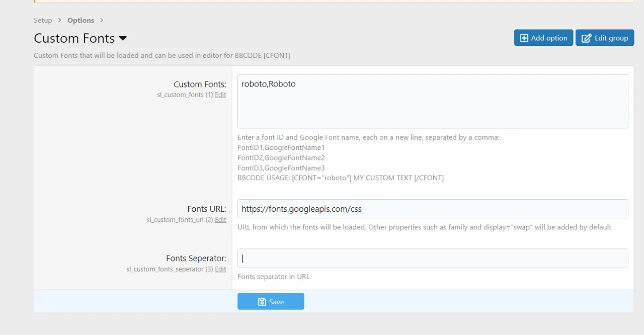
Task: Go to the Setup breadcrumb
Action: 43,20
